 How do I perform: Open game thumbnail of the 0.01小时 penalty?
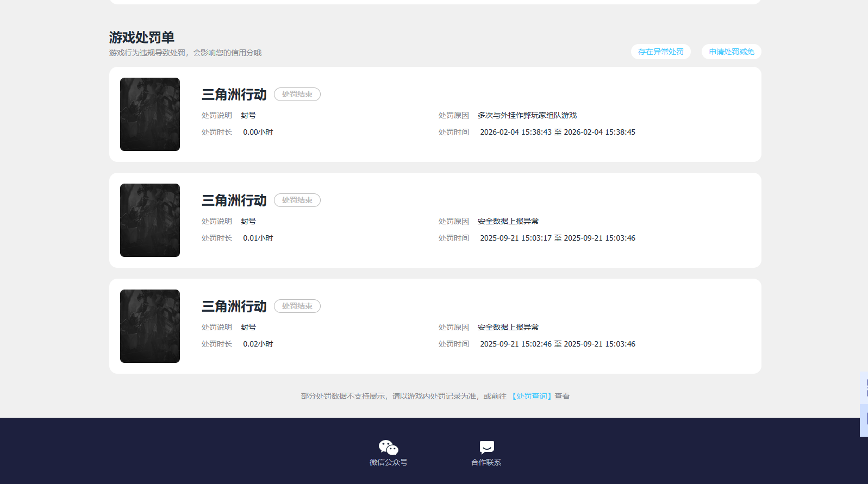click(150, 220)
